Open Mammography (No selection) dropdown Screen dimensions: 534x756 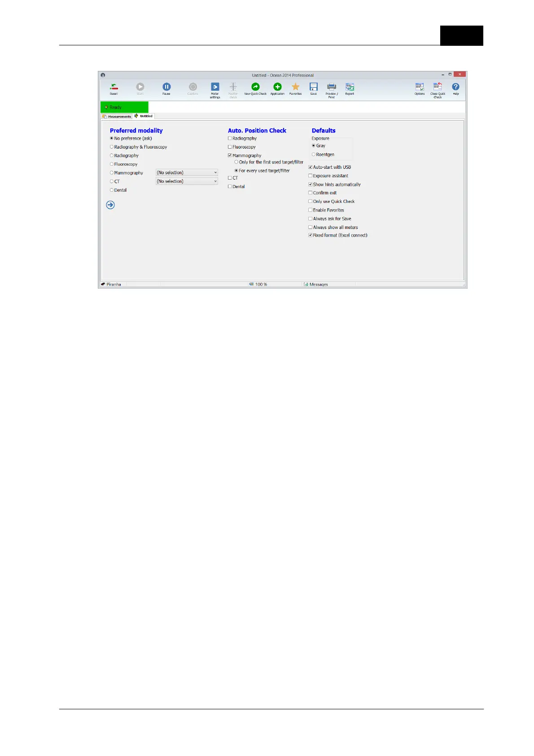tap(187, 172)
